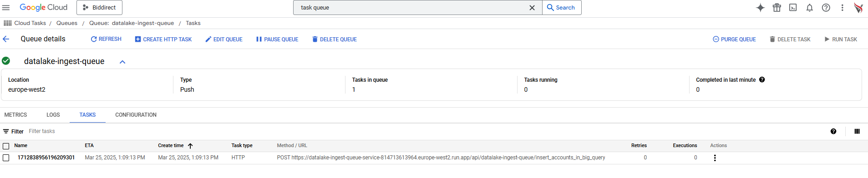Open column display options icon
Screen dimensions: 868x178
click(x=857, y=131)
